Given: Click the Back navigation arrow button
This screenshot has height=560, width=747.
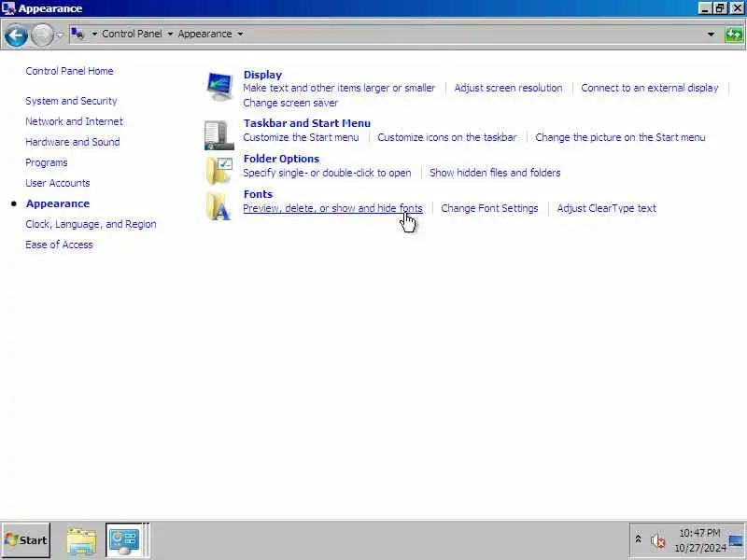Looking at the screenshot, I should [x=16, y=35].
